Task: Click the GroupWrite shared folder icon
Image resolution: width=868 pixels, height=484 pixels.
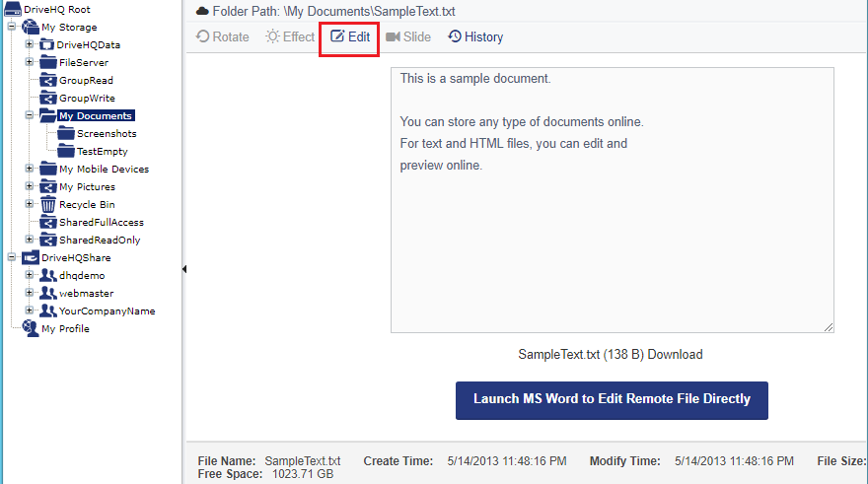Action: point(48,98)
